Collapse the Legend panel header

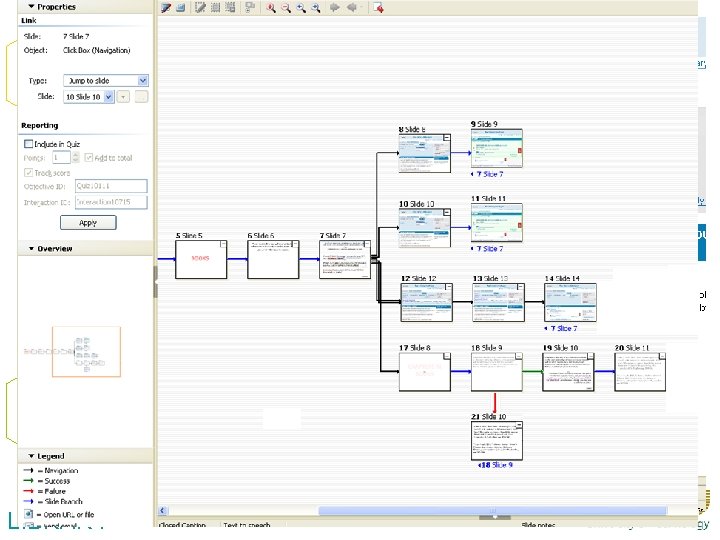[x=85, y=456]
